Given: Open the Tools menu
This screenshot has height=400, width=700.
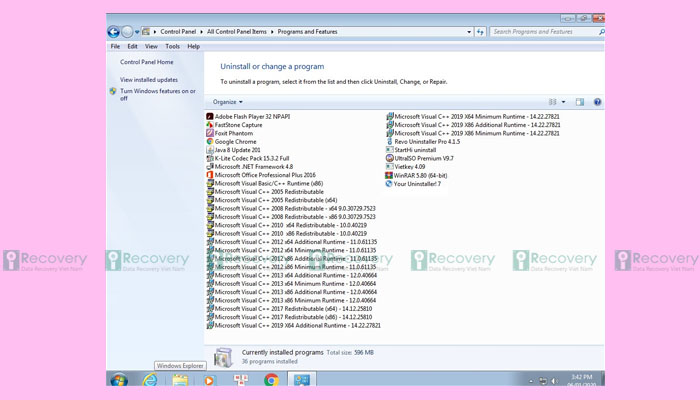Looking at the screenshot, I should [172, 46].
